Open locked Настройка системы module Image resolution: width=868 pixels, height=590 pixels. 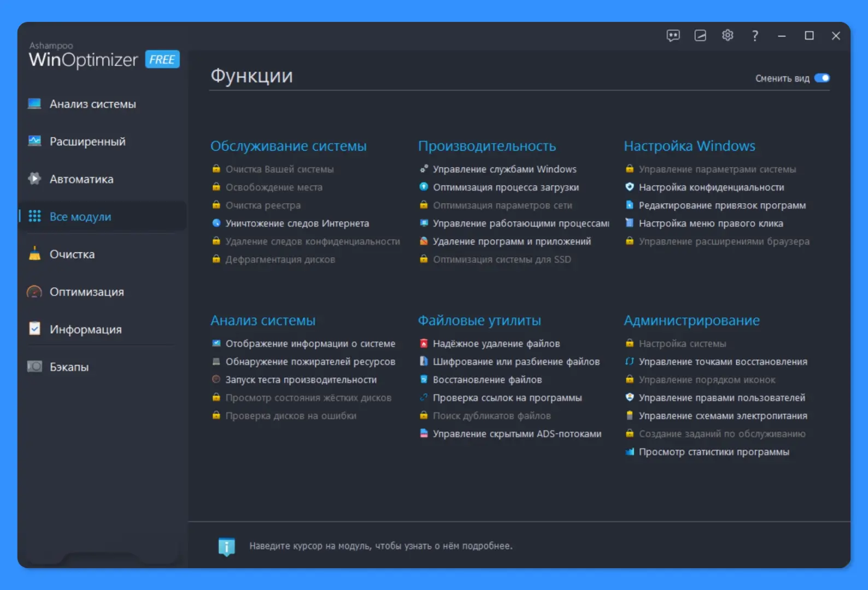pos(682,343)
